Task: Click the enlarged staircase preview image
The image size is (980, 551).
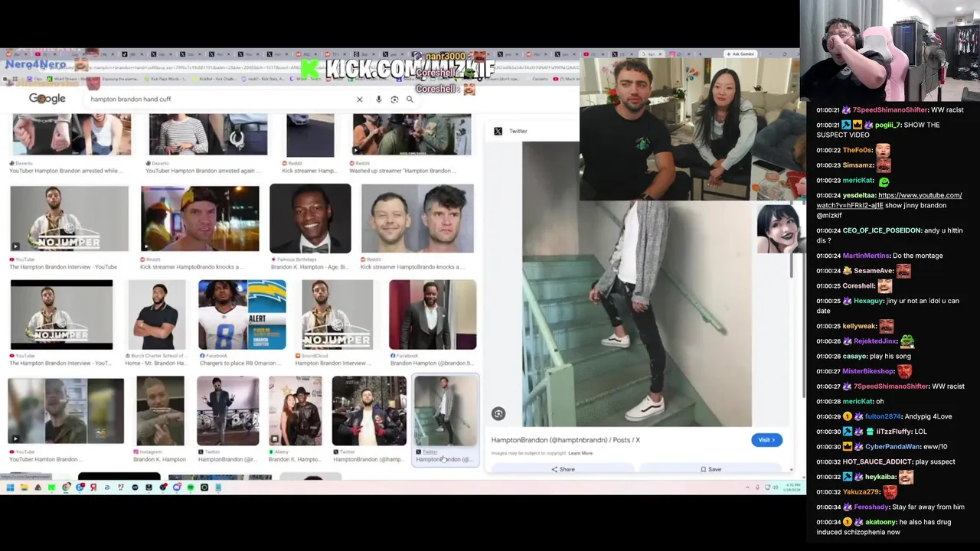Action: tap(637, 285)
